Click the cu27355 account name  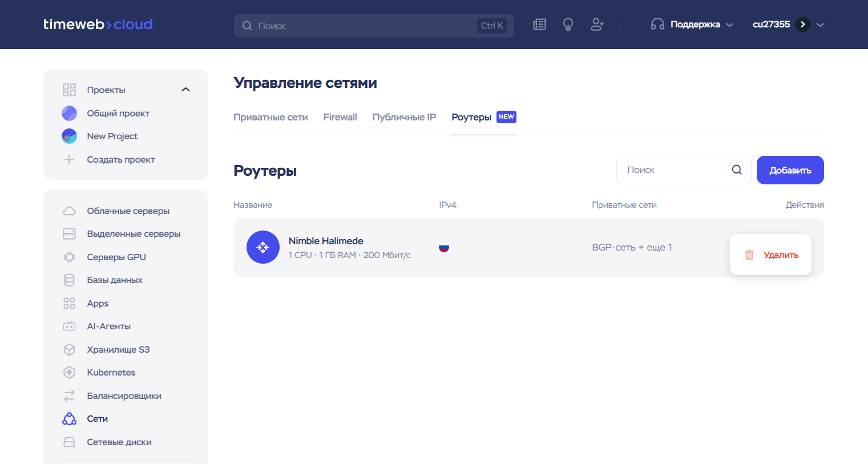771,25
